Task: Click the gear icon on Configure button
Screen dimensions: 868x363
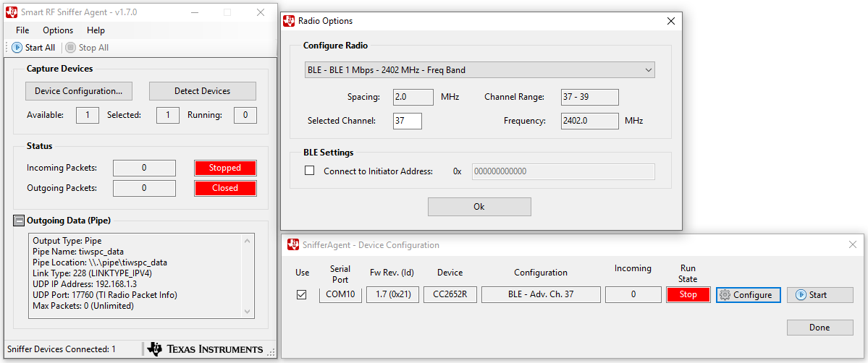Action: 725,295
